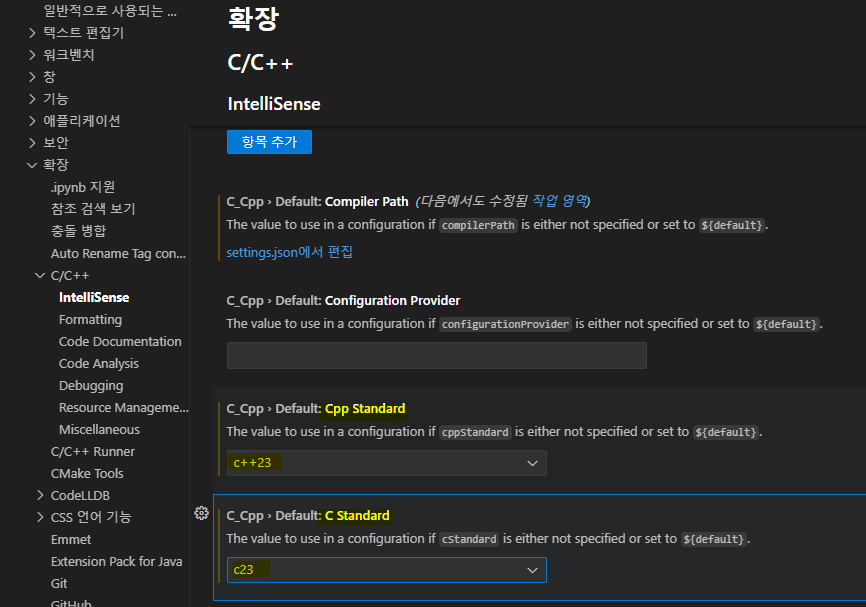Expand the 기능 settings category

coord(33,99)
